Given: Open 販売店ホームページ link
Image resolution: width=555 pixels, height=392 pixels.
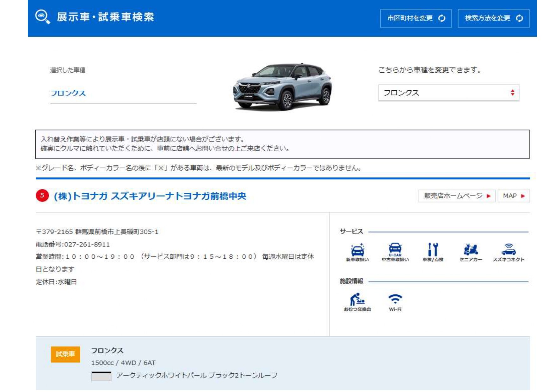Looking at the screenshot, I should 457,196.
